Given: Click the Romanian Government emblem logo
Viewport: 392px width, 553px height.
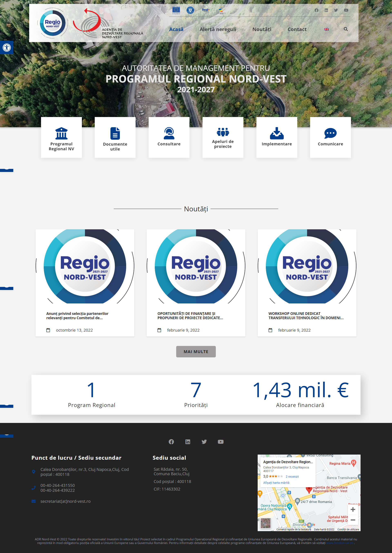Looking at the screenshot, I should click(x=190, y=10).
